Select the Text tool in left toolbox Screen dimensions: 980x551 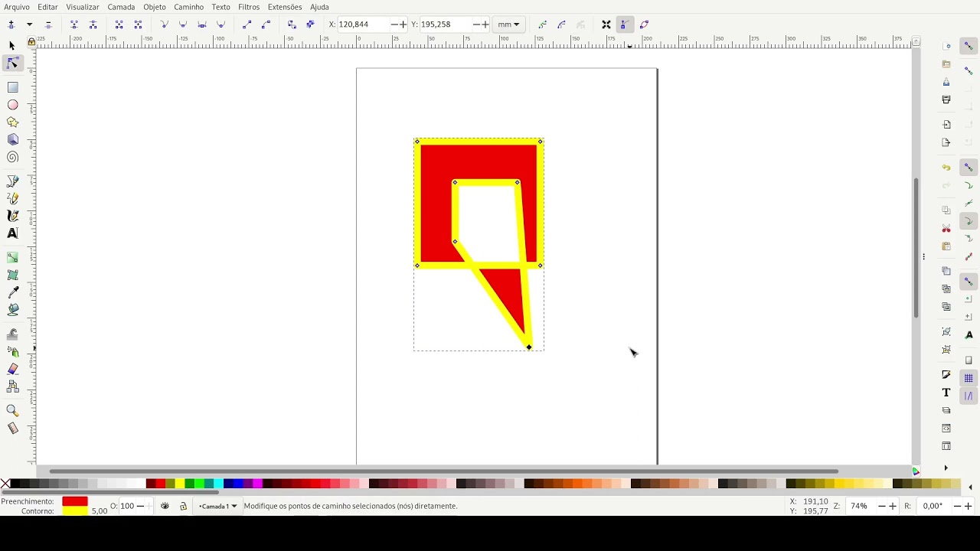click(12, 233)
